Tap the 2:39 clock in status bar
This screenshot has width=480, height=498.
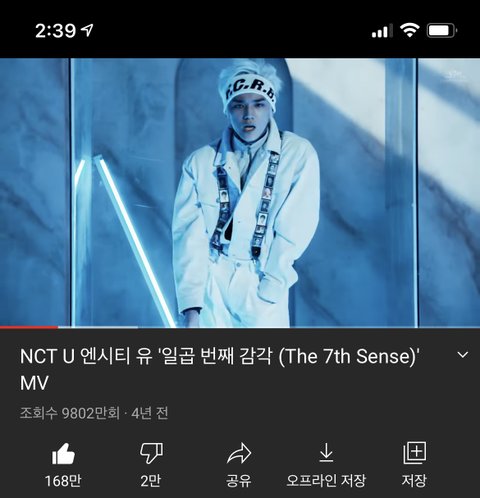(56, 31)
